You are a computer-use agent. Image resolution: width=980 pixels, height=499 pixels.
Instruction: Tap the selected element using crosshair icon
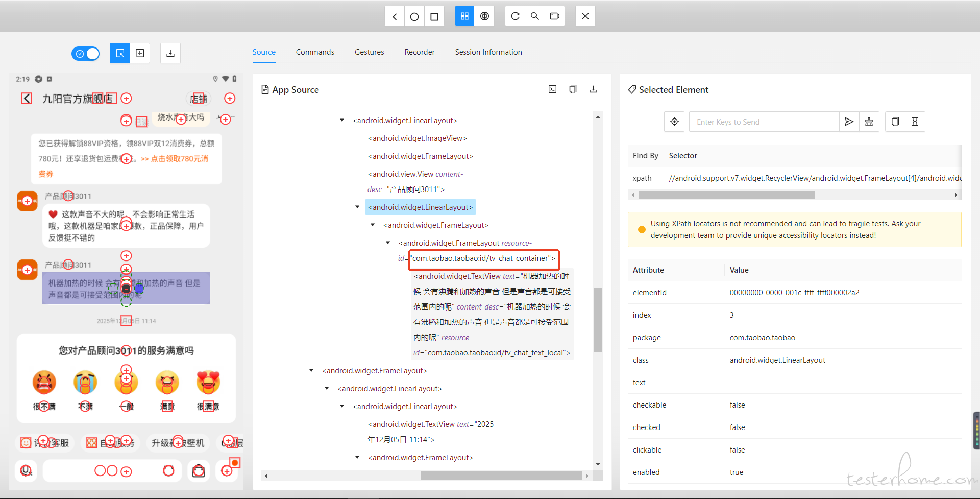674,122
